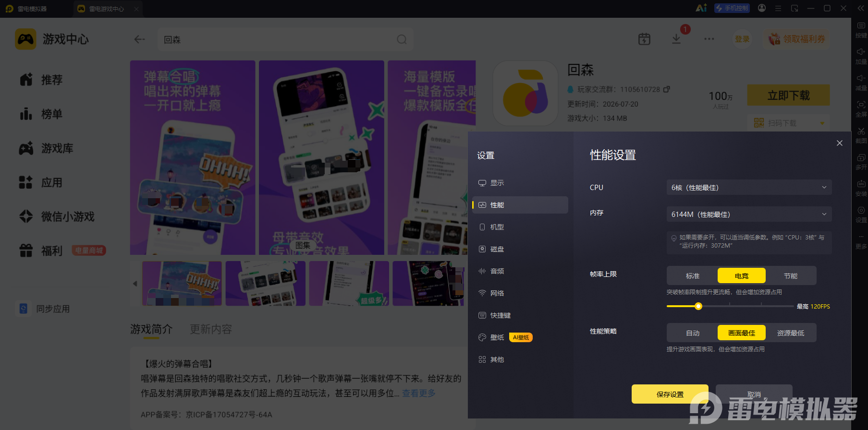Open 应用 apps in left navigation

[41, 182]
